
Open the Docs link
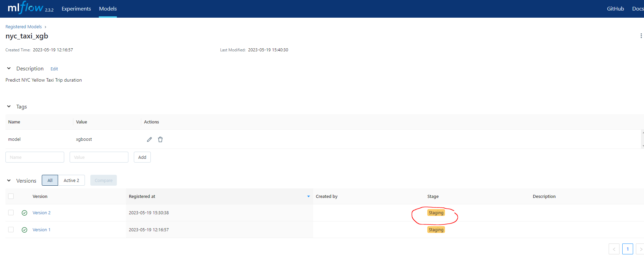(x=638, y=9)
